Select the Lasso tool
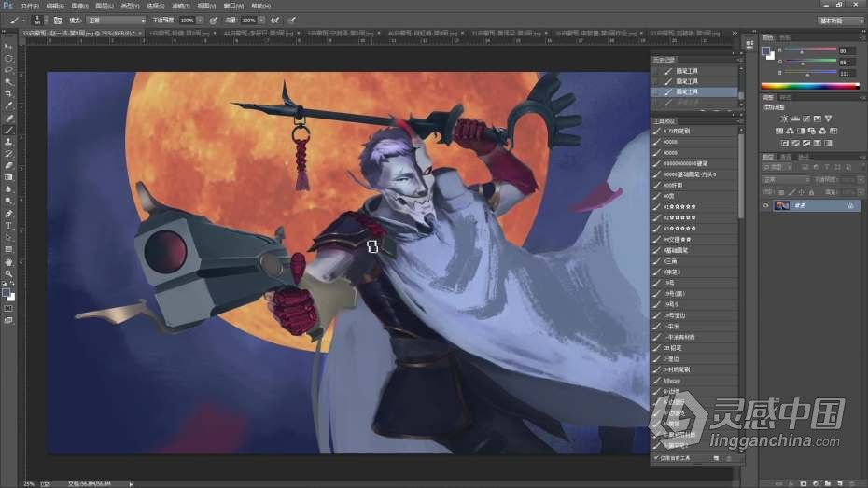The width and height of the screenshot is (868, 488). [8, 70]
